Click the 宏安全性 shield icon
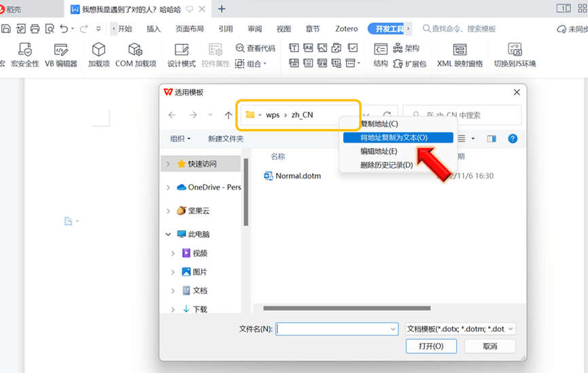This screenshot has width=588, height=373. coord(24,50)
